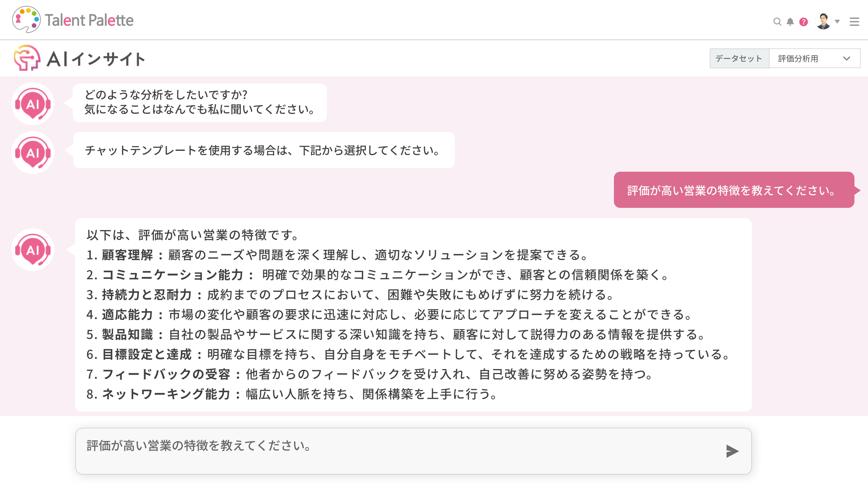Open the 評価分析用 dataset dropdown

click(x=814, y=59)
